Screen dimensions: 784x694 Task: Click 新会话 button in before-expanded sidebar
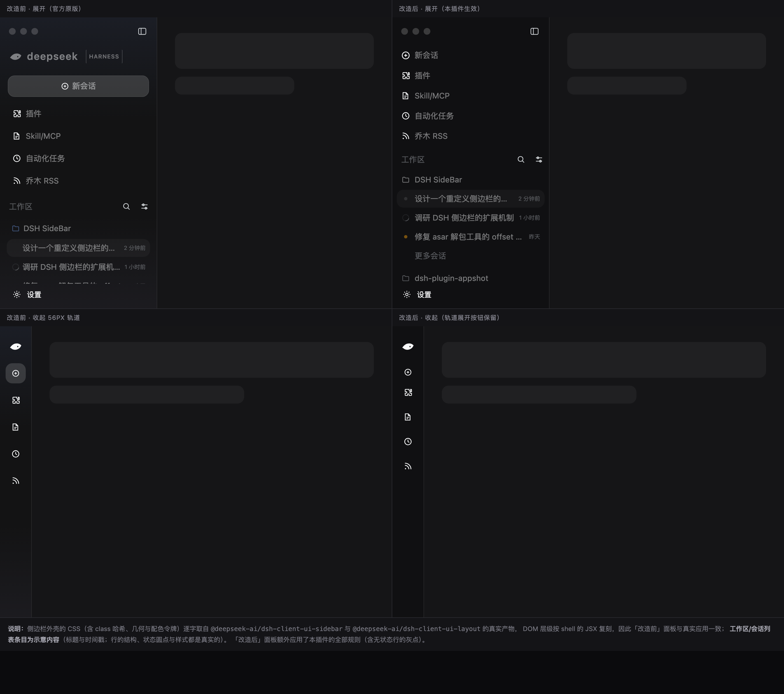click(x=78, y=86)
